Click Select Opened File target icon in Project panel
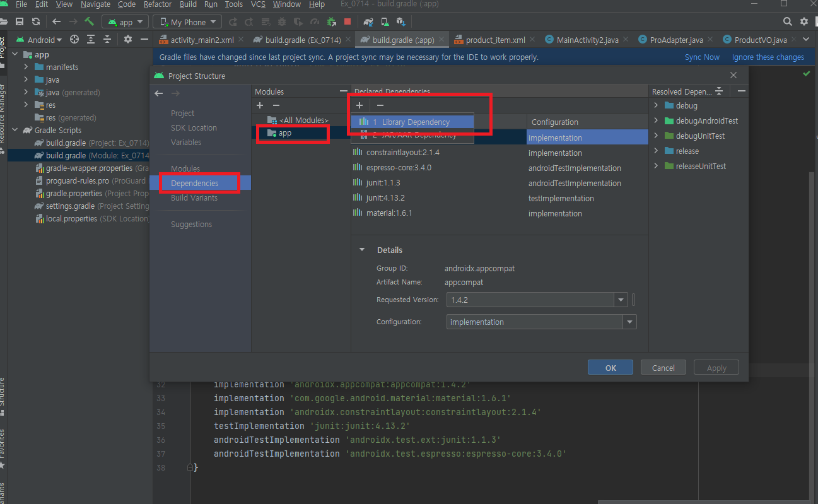The height and width of the screenshot is (504, 818). [74, 39]
